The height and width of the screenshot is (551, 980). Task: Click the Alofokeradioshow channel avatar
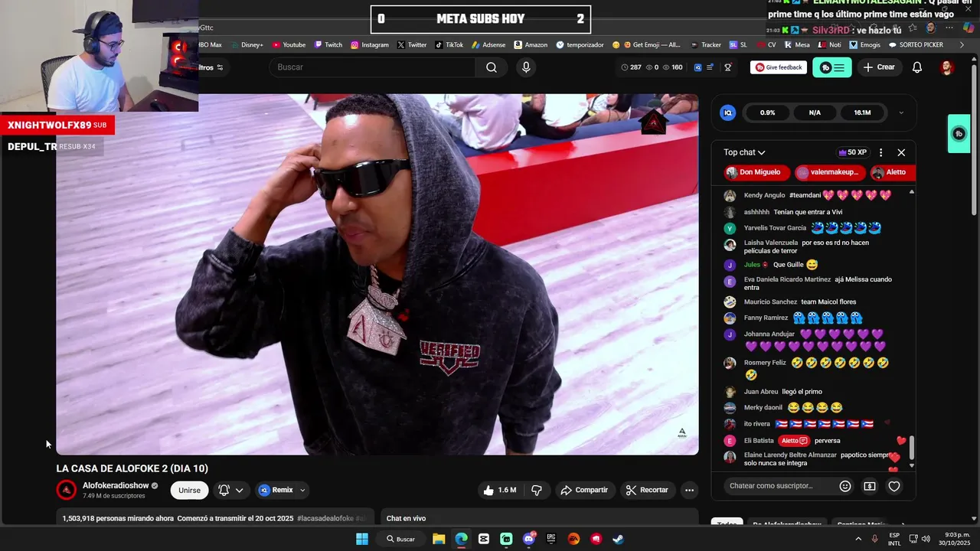[x=67, y=490]
